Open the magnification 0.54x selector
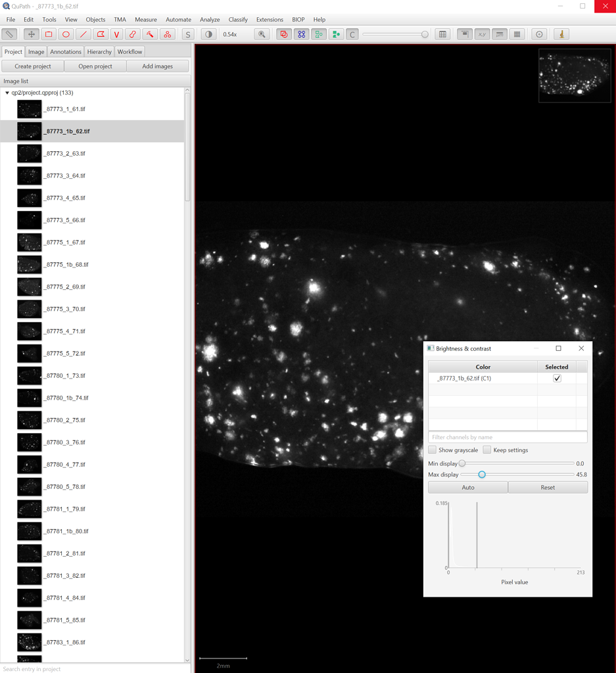 pos(230,34)
